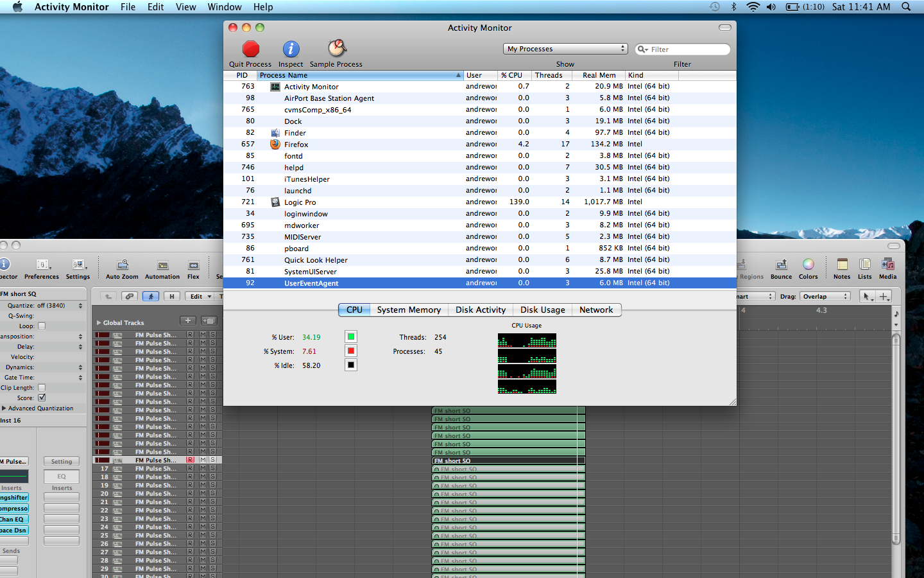
Task: Enable the Clip Length checkbox
Action: tap(42, 388)
